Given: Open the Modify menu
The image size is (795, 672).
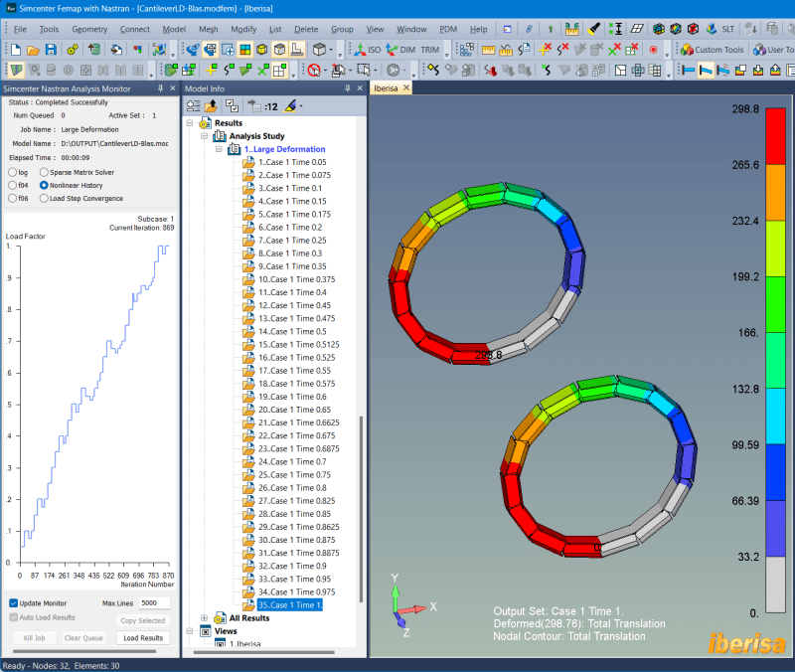Looking at the screenshot, I should click(243, 29).
